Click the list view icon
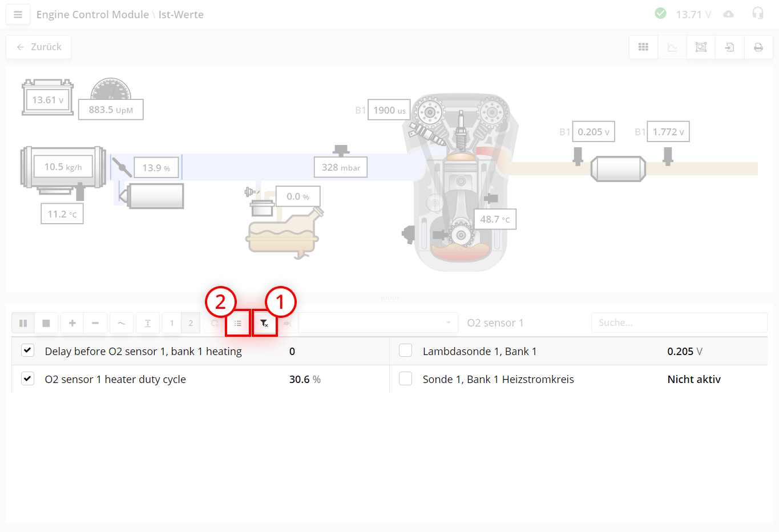The image size is (779, 532). [238, 324]
